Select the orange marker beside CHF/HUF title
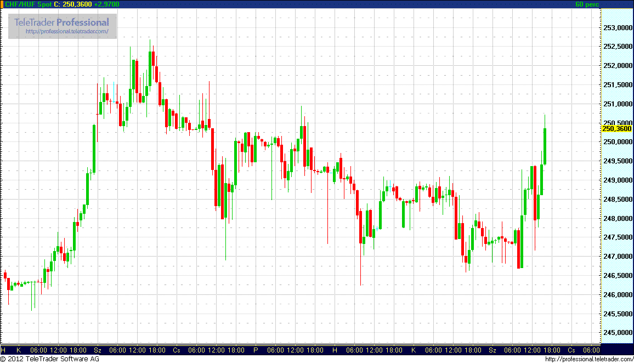The width and height of the screenshot is (634, 364). point(2,4)
